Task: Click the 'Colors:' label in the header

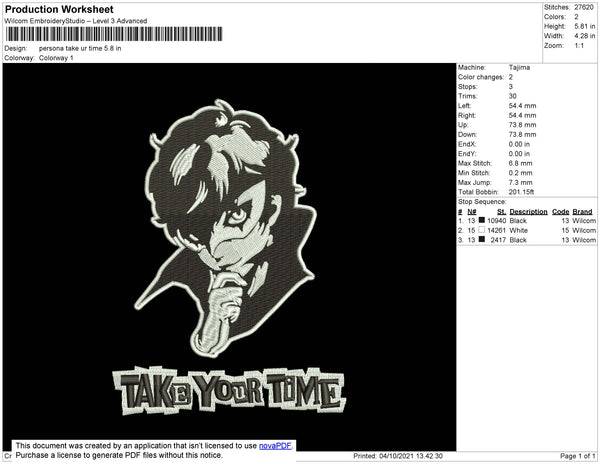Action: [x=554, y=17]
